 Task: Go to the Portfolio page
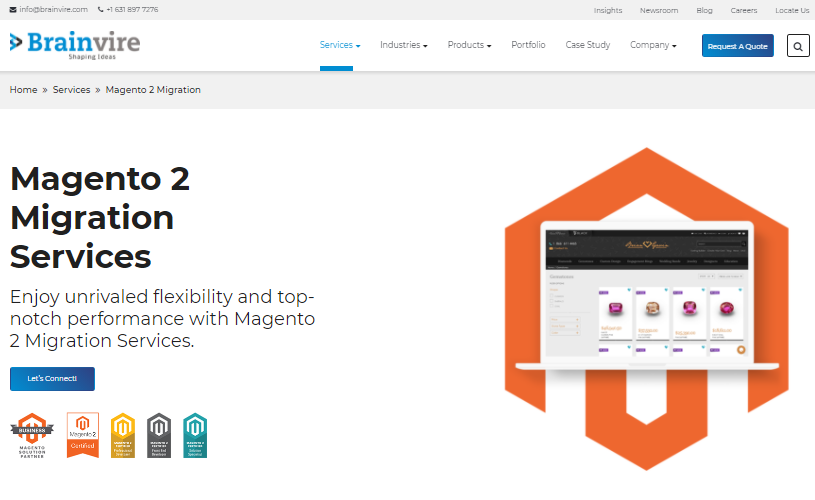528,45
